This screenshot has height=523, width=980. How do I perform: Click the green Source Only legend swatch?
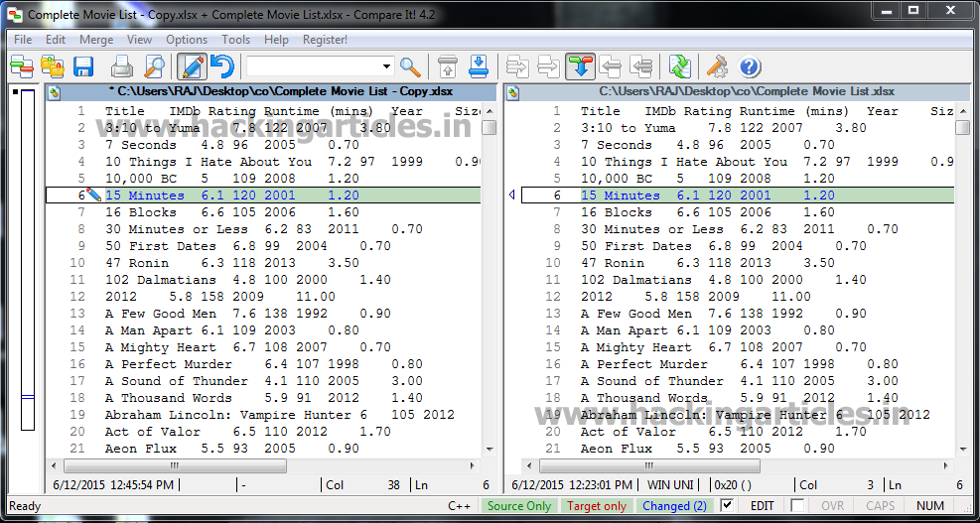pos(518,506)
